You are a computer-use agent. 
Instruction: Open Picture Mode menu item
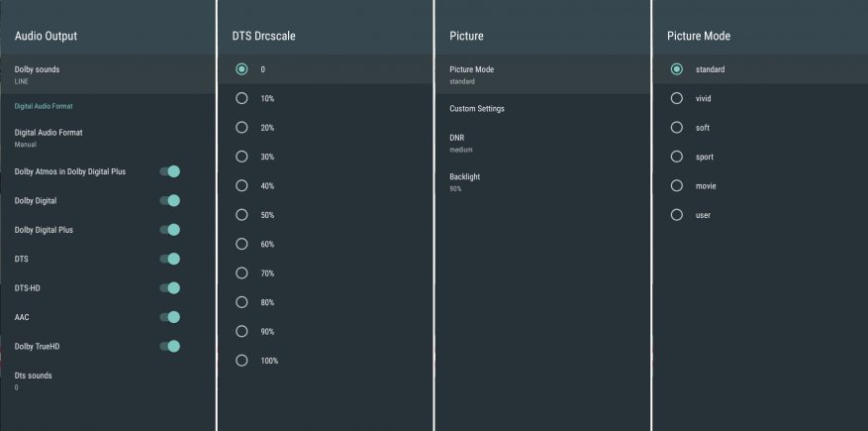click(541, 74)
